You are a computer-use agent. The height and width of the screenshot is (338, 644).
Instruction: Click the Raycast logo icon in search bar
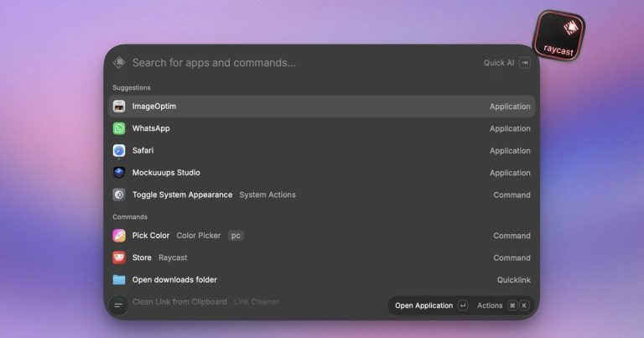point(119,62)
